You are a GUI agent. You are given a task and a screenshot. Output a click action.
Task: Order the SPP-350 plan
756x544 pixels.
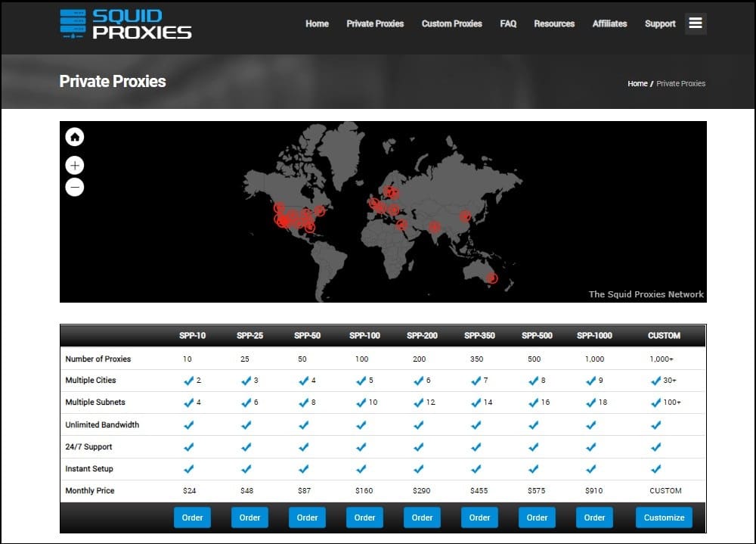(479, 518)
